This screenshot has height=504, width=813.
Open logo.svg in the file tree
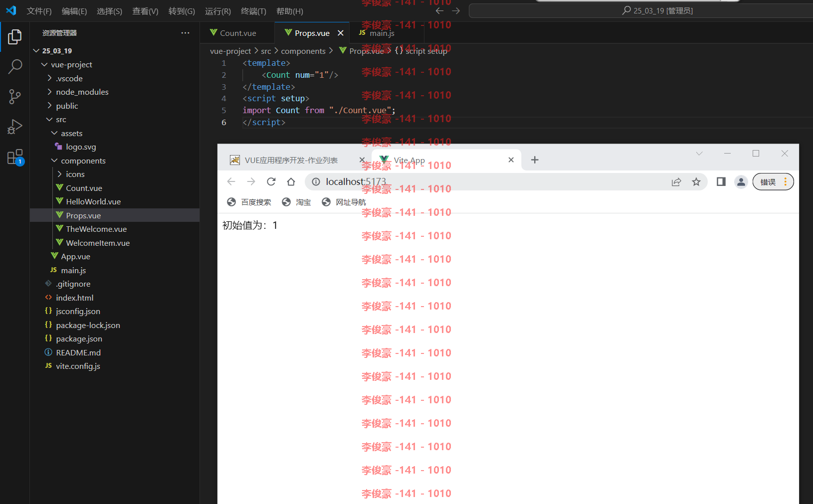coord(115,147)
